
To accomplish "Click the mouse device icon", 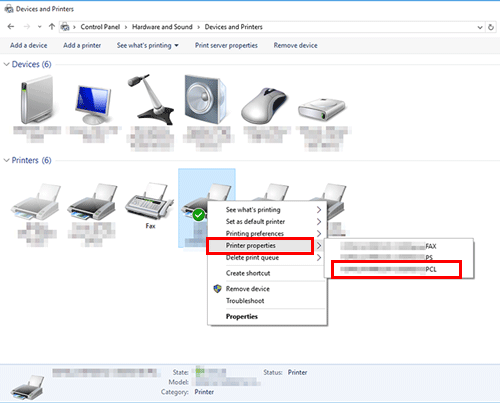I will (264, 105).
